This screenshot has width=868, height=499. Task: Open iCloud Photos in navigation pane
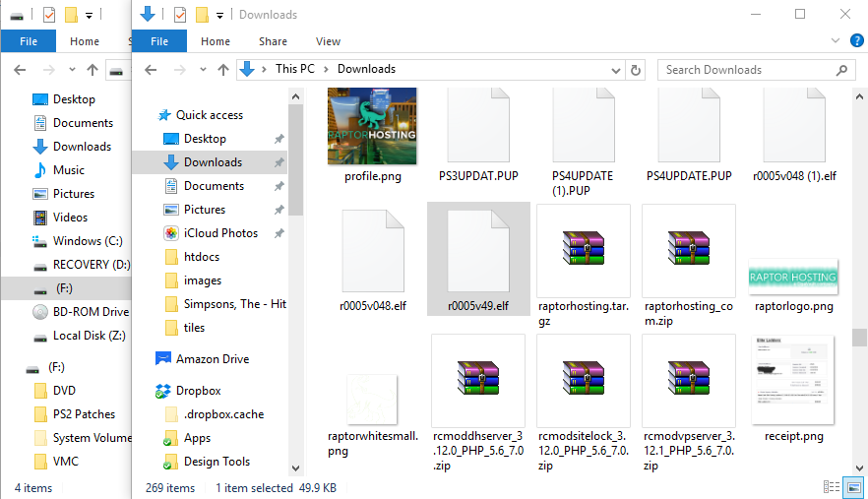click(220, 233)
